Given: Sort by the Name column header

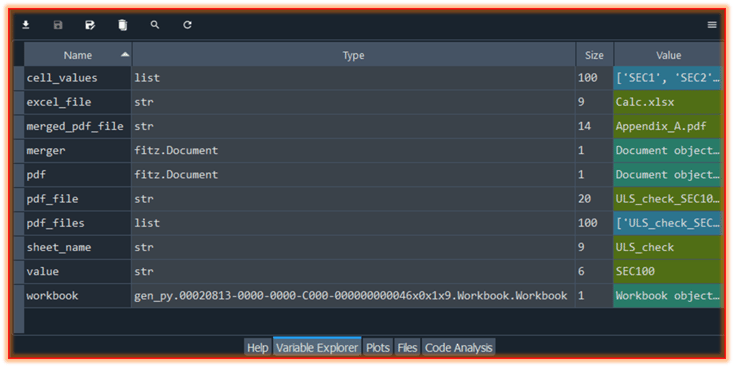Looking at the screenshot, I should pos(78,55).
